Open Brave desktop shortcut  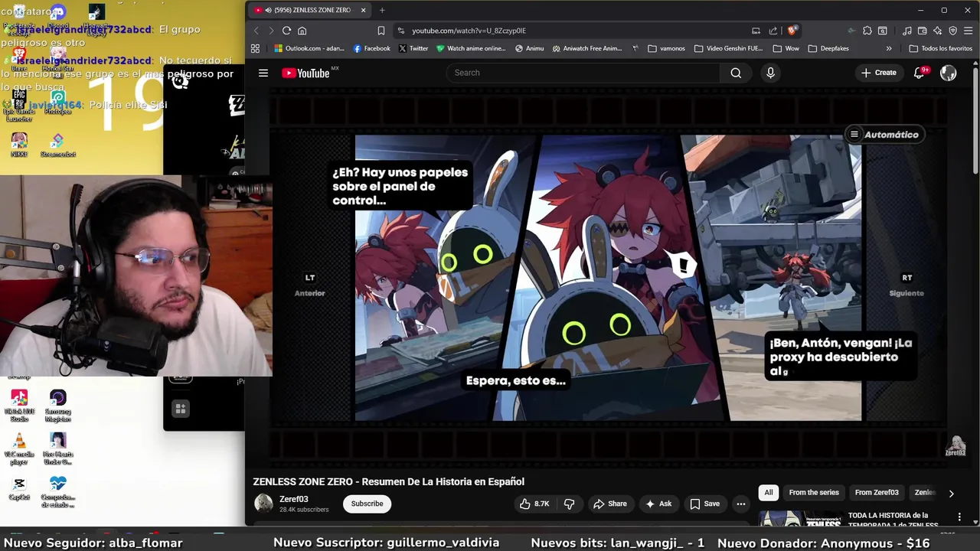coord(19,60)
